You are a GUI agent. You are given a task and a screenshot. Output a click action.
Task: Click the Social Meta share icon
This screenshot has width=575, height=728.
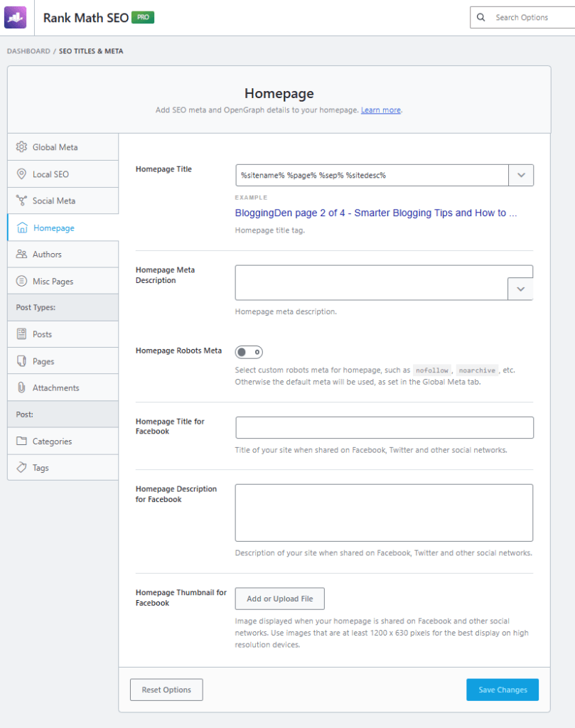point(21,200)
